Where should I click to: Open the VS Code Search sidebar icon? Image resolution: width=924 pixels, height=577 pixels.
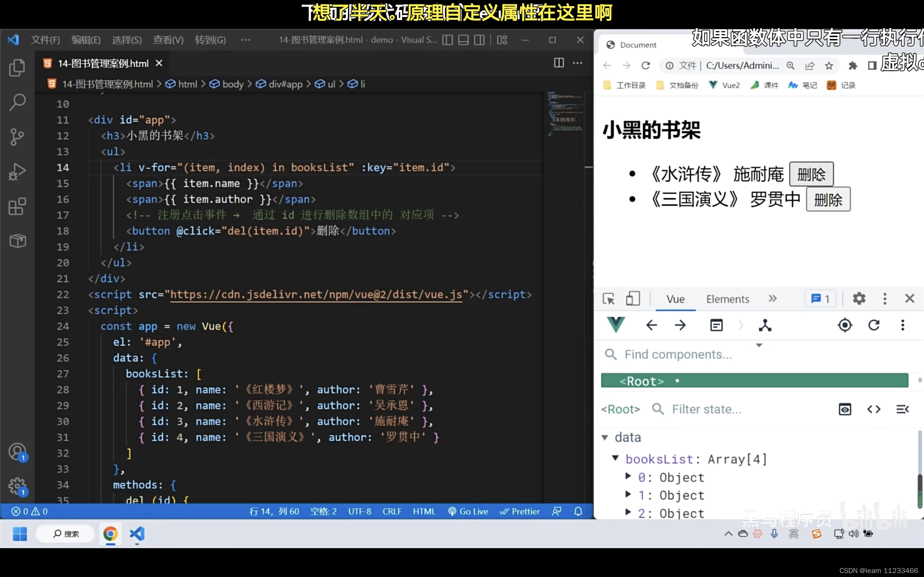17,102
